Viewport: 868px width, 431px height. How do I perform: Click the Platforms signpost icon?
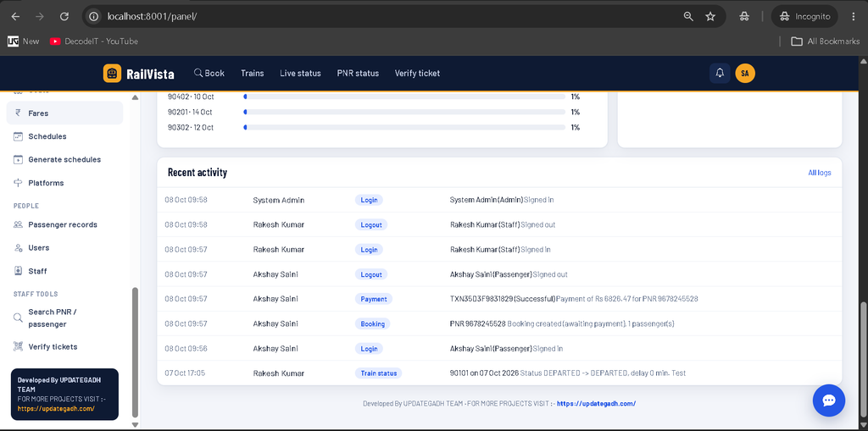tap(18, 183)
